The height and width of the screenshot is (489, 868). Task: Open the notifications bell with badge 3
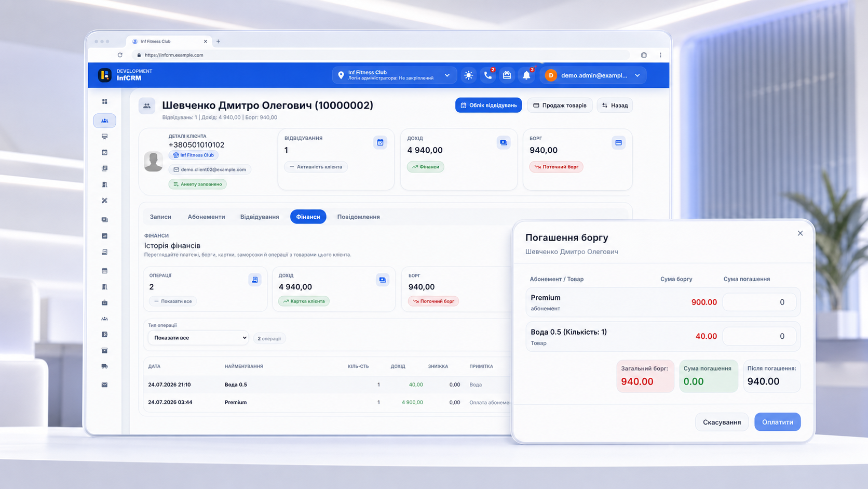tap(526, 75)
